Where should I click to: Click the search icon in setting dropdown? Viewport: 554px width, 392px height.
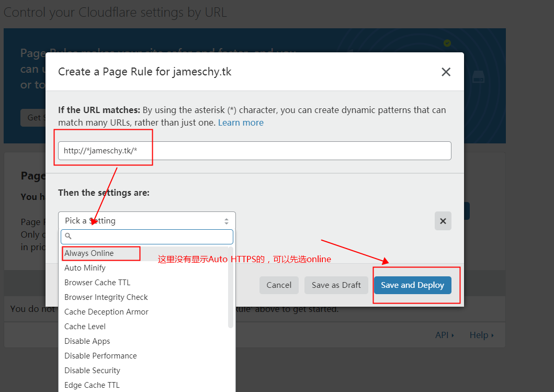(68, 236)
